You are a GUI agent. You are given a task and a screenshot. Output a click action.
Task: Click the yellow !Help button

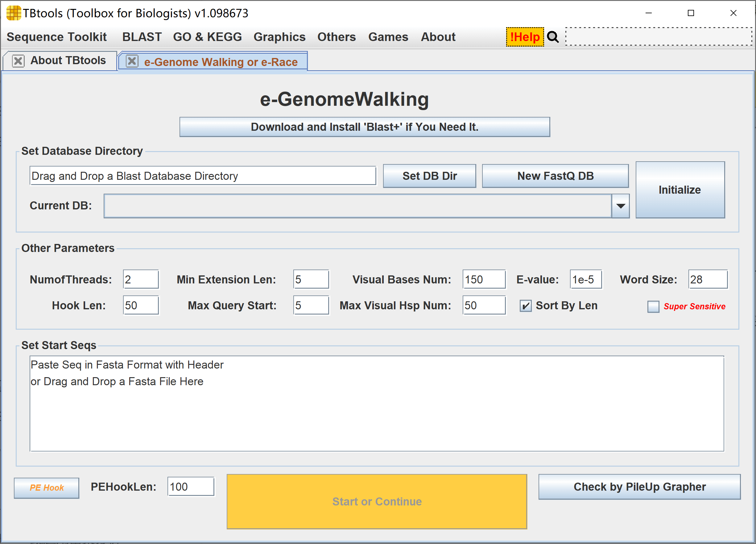pyautogui.click(x=525, y=37)
